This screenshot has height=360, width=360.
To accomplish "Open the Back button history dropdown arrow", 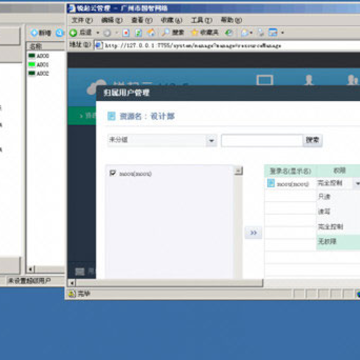I will point(98,33).
